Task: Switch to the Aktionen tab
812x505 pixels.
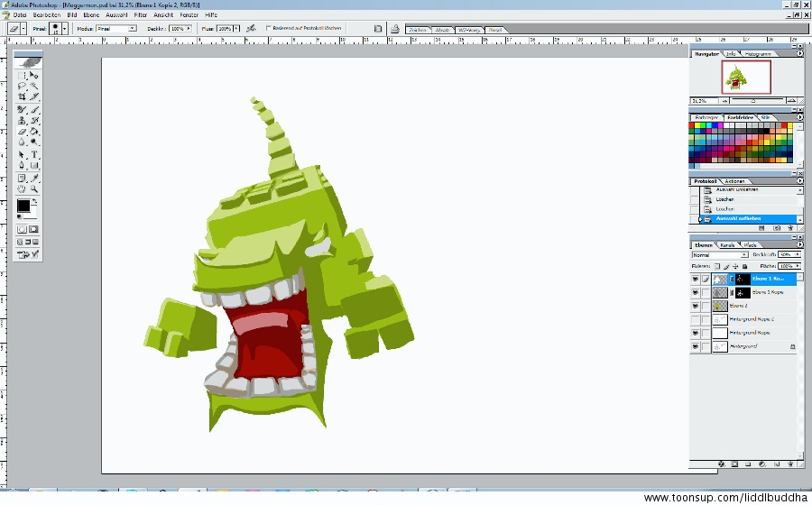Action: click(734, 181)
